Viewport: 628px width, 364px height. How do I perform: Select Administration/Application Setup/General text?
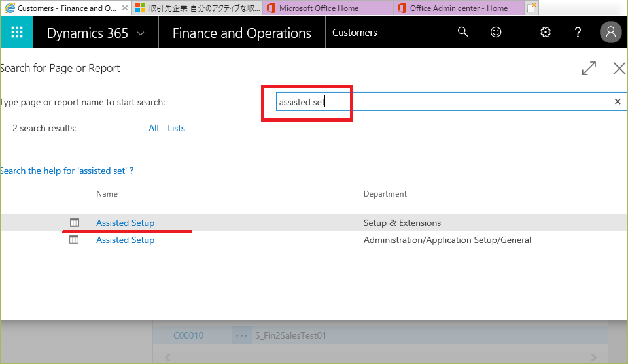(447, 240)
